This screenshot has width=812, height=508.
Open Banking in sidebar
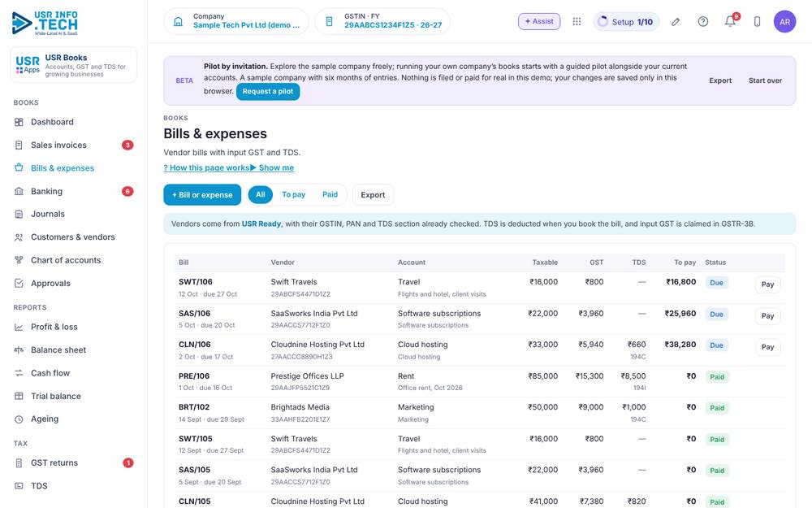click(x=74, y=191)
